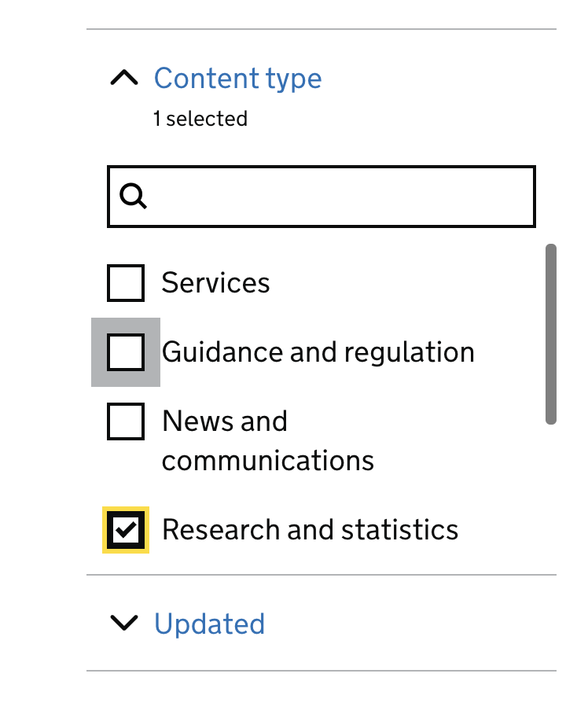Click the upward chevron beside Content type
The image size is (588, 725).
coord(124,78)
